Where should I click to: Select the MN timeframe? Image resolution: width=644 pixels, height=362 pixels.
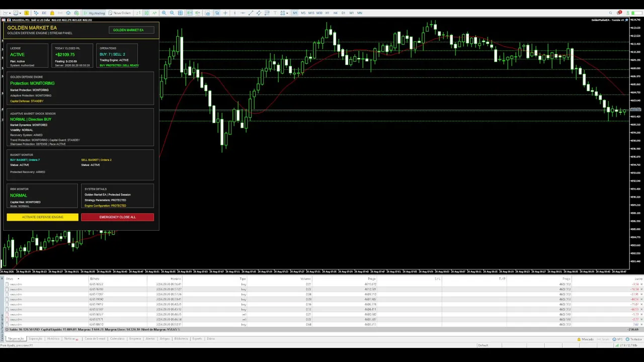pos(360,13)
